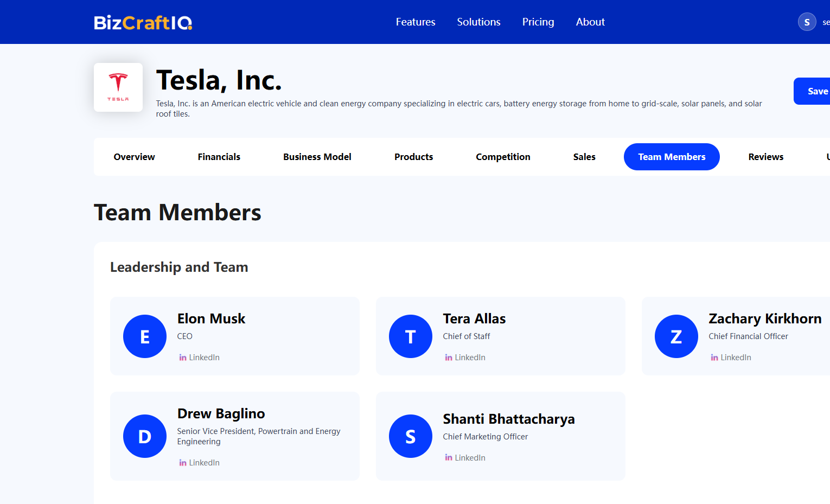Viewport: 830px width, 504px height.
Task: Open the Solutions menu item
Action: click(x=478, y=22)
